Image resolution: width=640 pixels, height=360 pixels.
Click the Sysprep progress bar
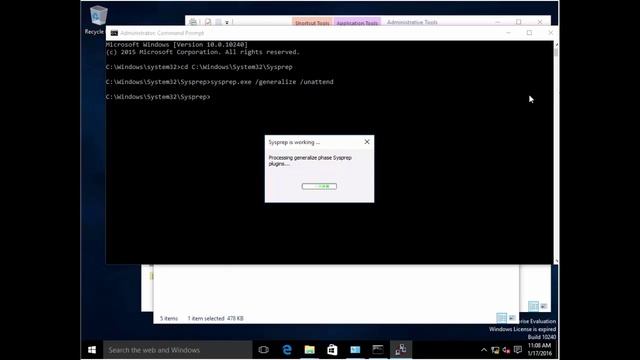[319, 186]
